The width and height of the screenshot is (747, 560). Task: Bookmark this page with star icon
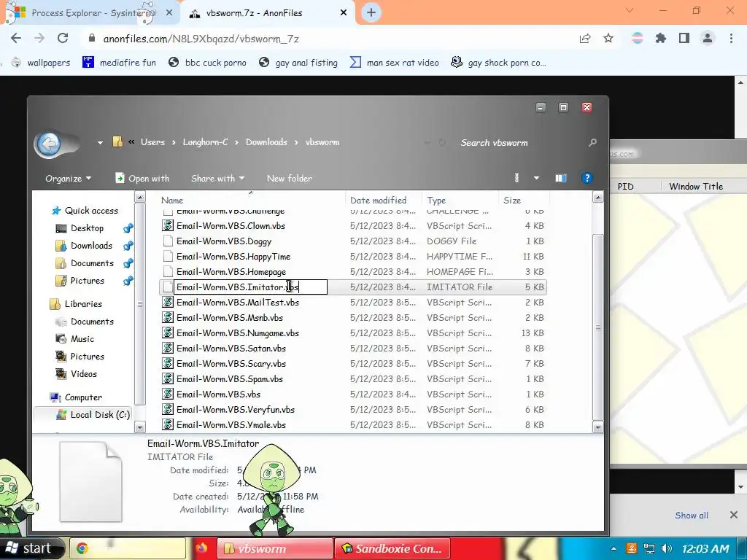tap(608, 39)
